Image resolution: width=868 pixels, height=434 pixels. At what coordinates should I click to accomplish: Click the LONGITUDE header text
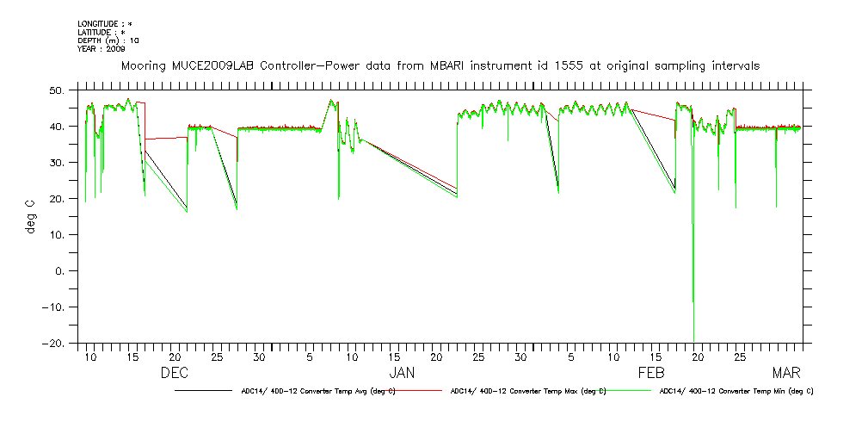point(105,24)
